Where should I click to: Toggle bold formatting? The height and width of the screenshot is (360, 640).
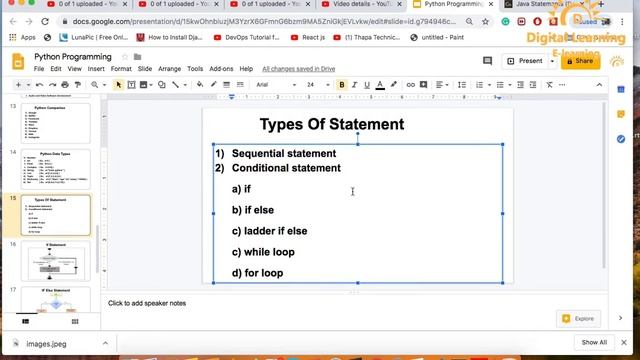tap(342, 85)
